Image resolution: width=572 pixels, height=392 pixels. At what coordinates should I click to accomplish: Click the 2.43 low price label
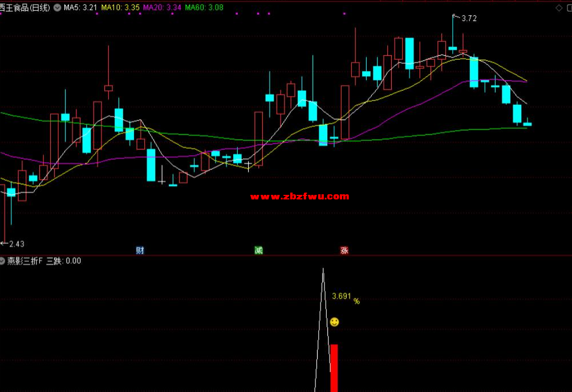[17, 244]
